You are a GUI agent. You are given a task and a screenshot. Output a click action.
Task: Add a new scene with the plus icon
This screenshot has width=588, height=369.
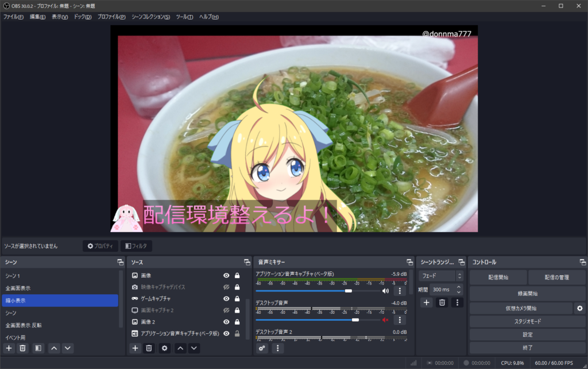tap(9, 348)
